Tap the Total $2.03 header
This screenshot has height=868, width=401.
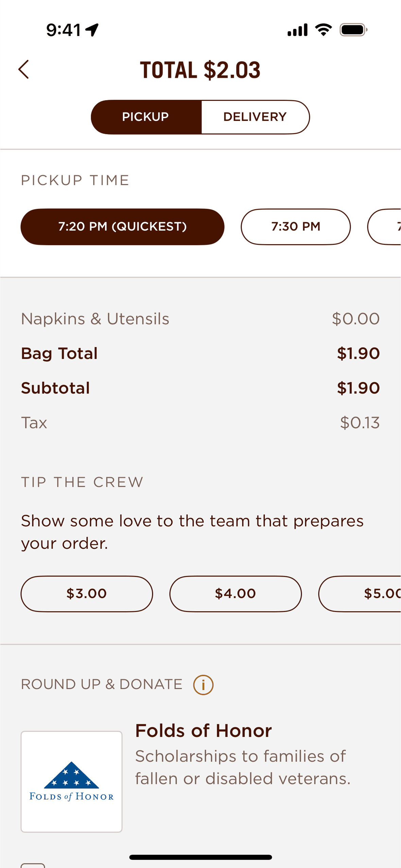(200, 70)
